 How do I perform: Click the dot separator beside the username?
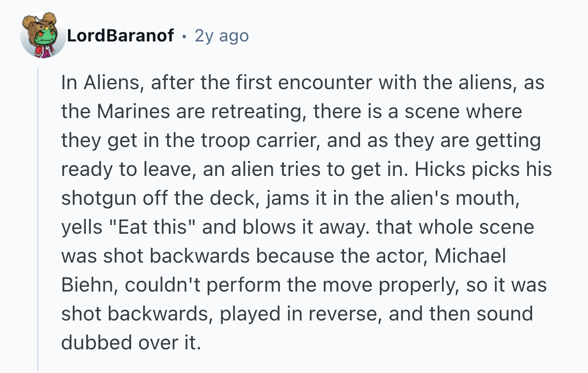point(185,36)
